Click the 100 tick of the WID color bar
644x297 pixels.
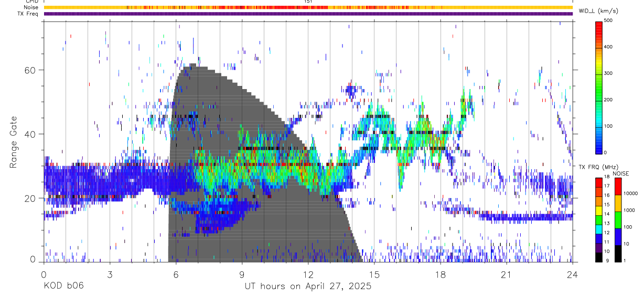[609, 126]
